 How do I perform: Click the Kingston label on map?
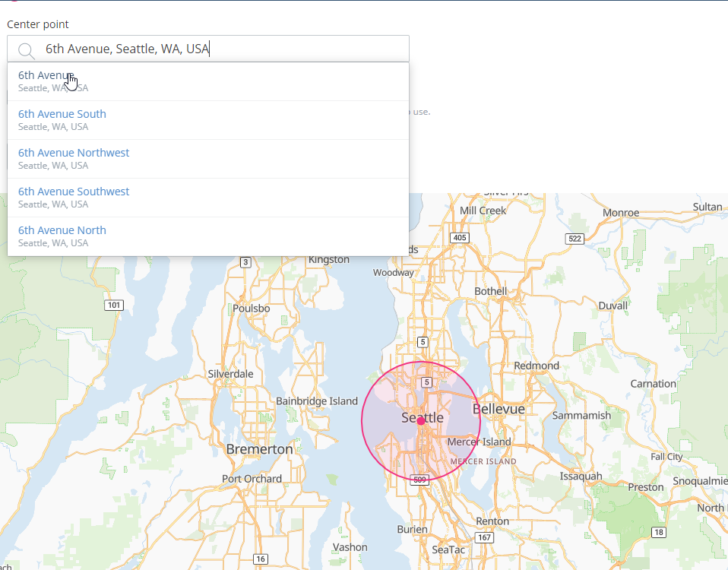point(329,259)
